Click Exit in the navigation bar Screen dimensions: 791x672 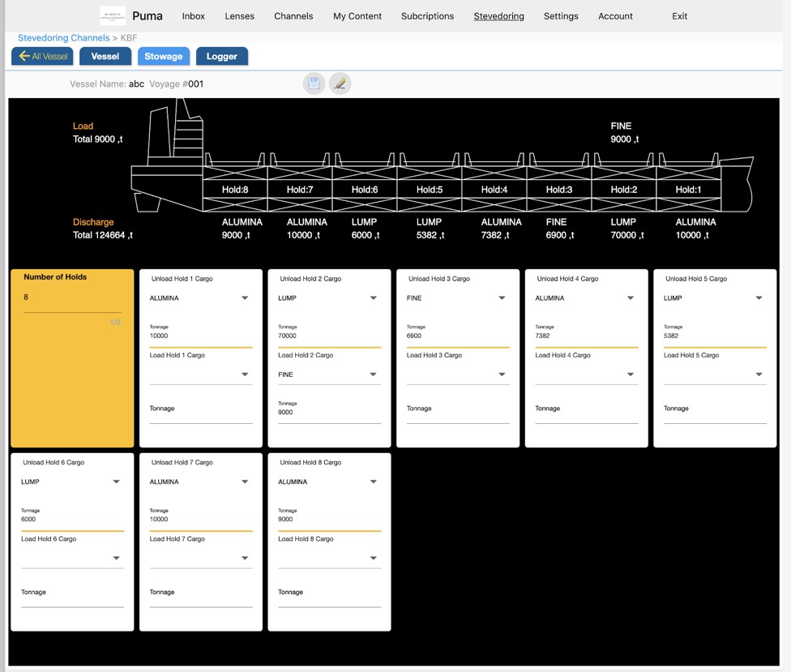click(x=679, y=16)
